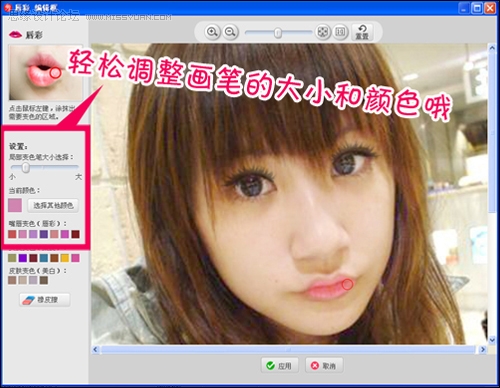Click the vertical scrollbar thumb beside photo
The image size is (500, 388).
click(492, 132)
